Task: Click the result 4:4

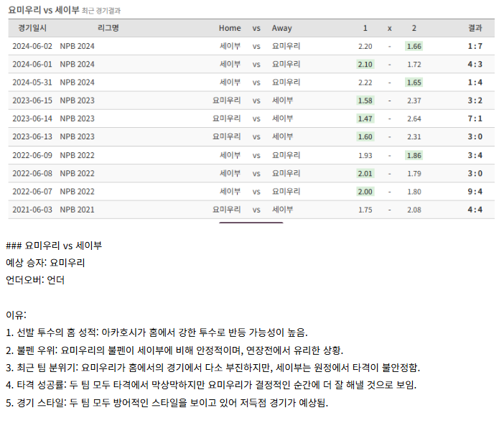Action: point(475,210)
